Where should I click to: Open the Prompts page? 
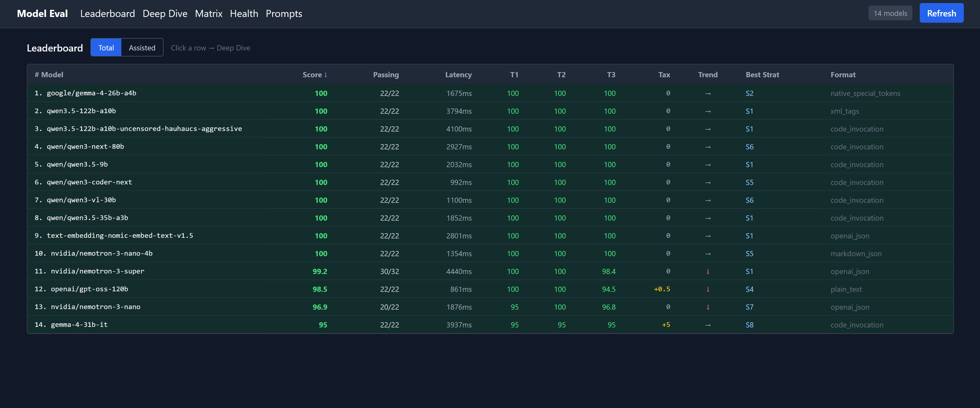(x=284, y=14)
